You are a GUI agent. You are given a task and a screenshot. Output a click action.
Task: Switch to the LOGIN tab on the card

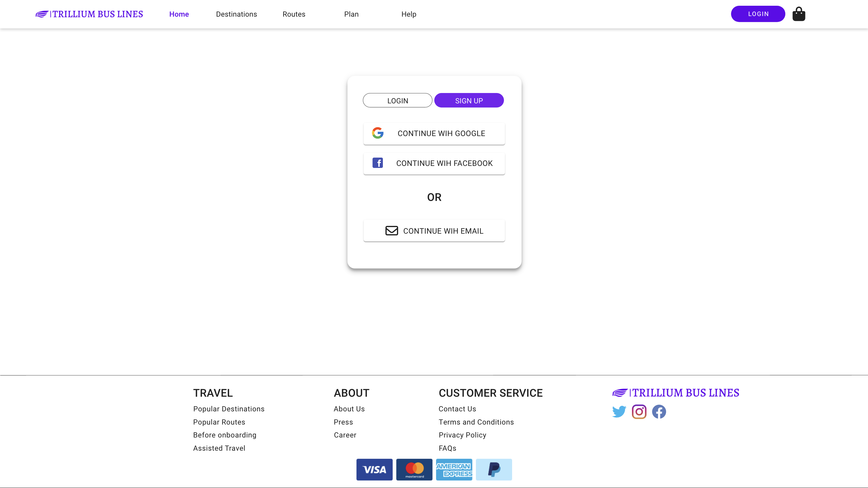398,100
